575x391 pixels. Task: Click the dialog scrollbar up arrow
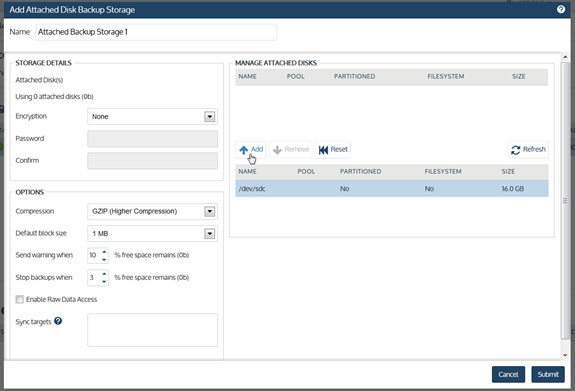(x=565, y=57)
